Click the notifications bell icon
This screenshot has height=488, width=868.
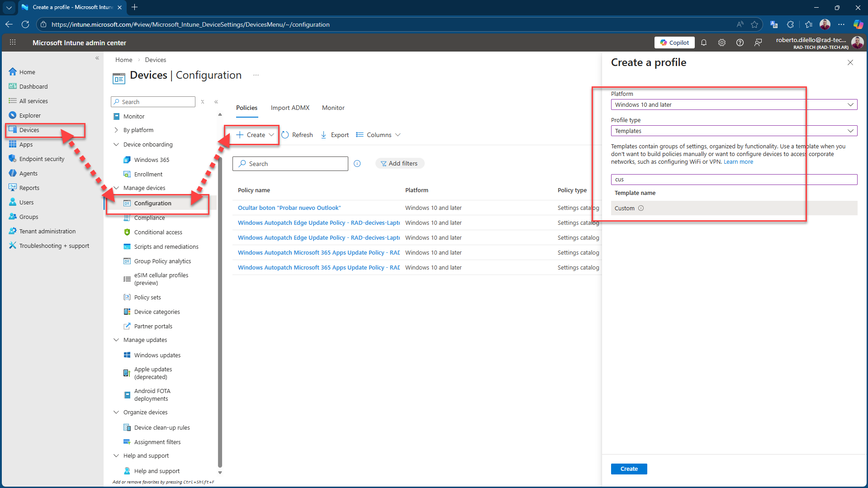click(704, 43)
